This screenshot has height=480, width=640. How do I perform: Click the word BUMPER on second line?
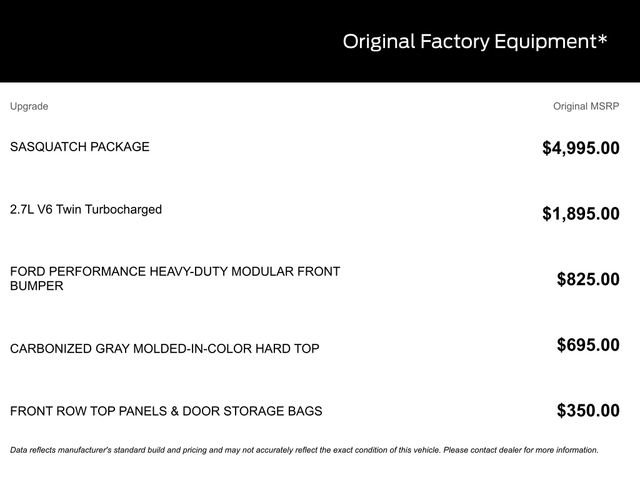pos(37,286)
